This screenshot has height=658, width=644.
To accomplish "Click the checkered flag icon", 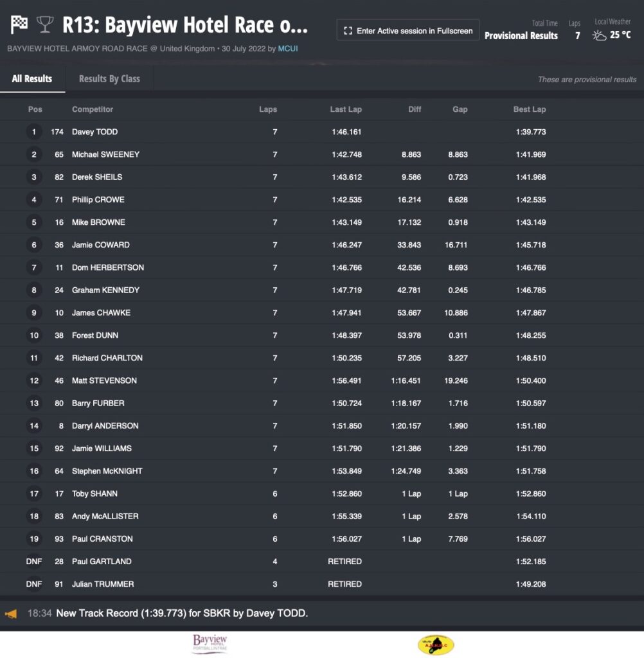I will [x=19, y=24].
